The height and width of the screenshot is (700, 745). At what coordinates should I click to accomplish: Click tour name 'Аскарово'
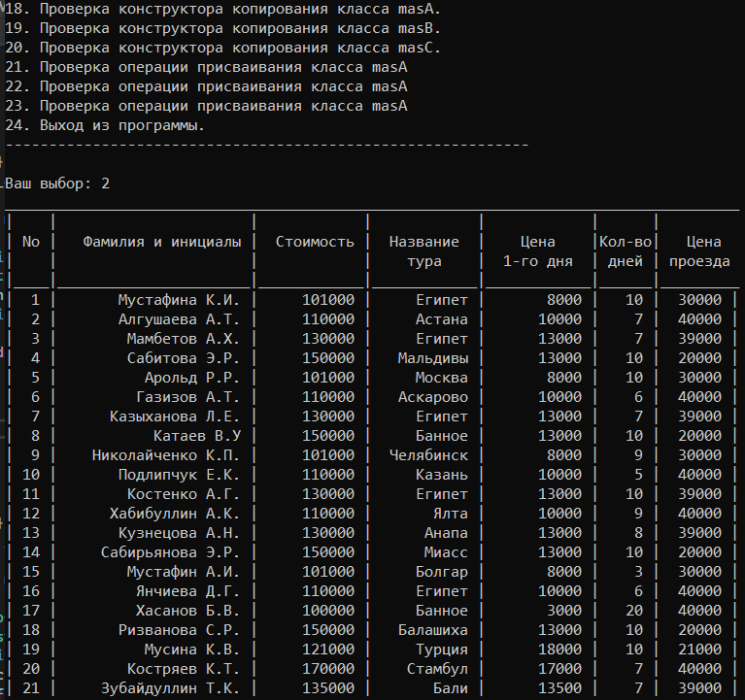433,397
